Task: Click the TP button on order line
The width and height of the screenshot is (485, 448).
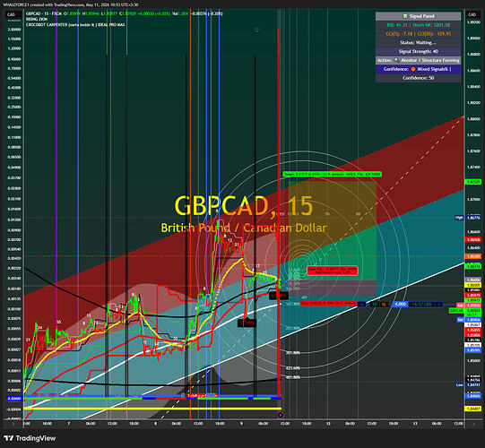Action: pos(374,305)
